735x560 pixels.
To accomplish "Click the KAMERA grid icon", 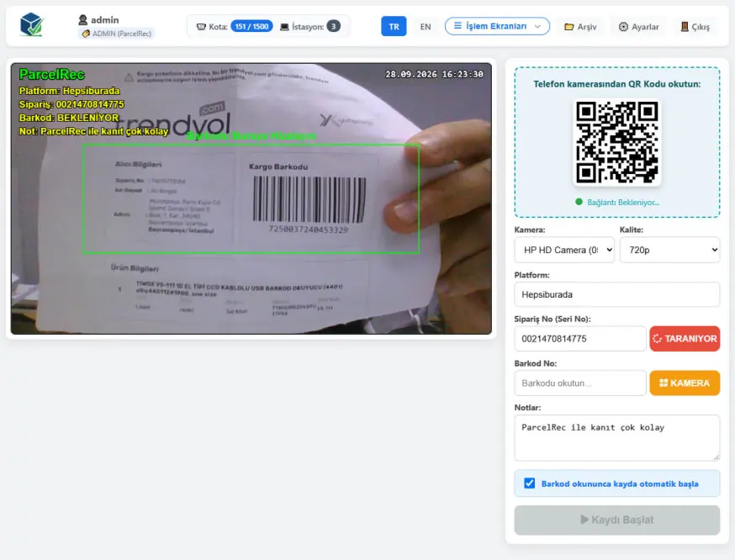I will (x=664, y=383).
